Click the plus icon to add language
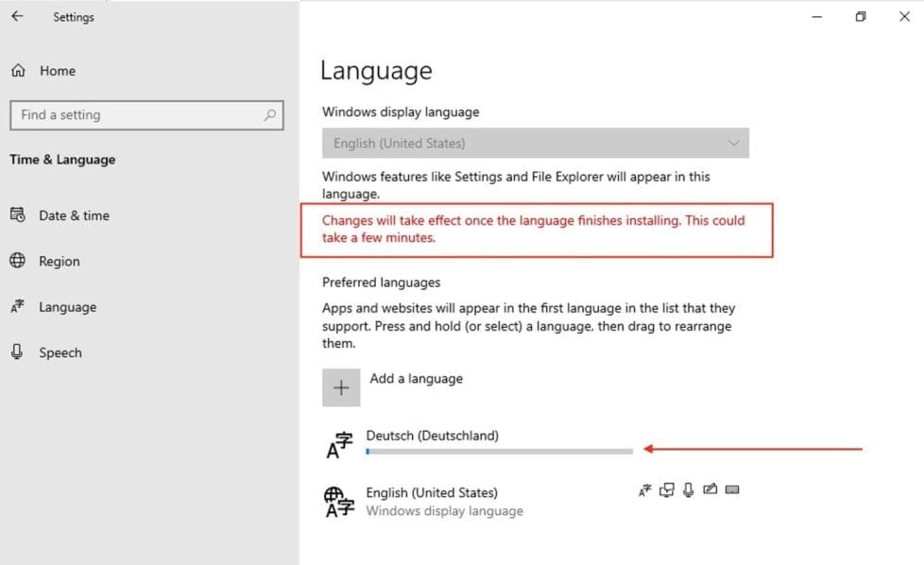This screenshot has height=565, width=924. pos(341,388)
